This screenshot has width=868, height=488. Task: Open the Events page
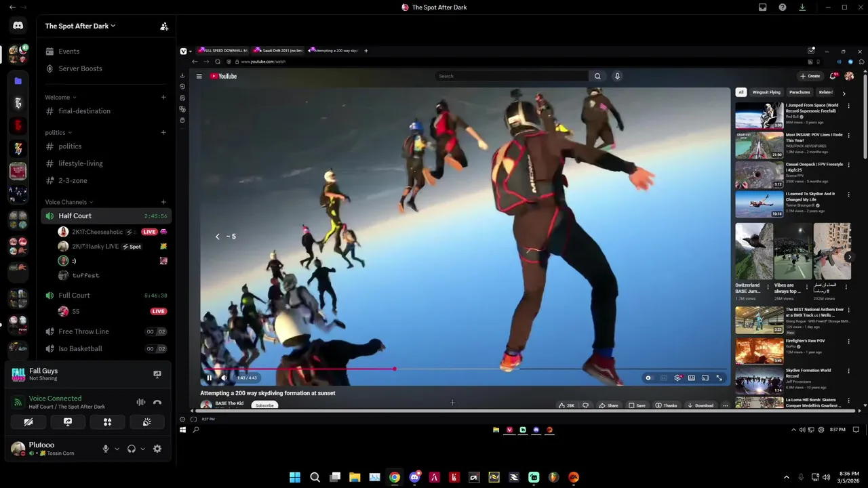tap(106, 52)
